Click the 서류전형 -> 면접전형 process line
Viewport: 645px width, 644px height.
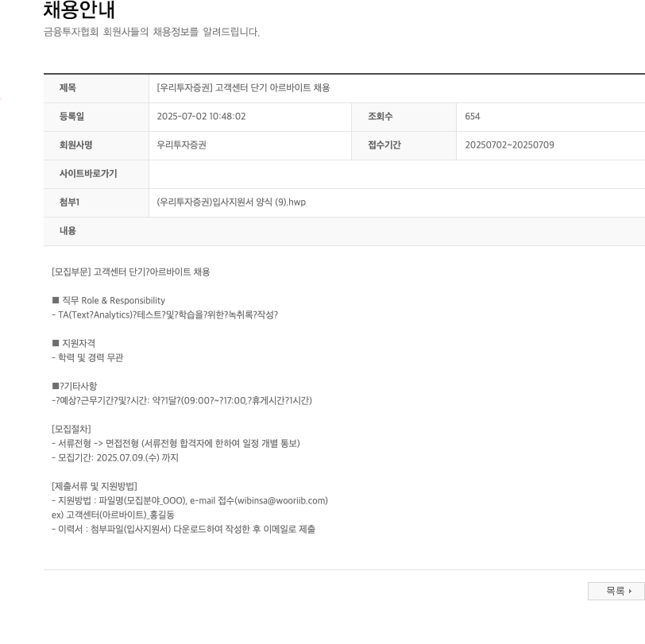(x=176, y=443)
